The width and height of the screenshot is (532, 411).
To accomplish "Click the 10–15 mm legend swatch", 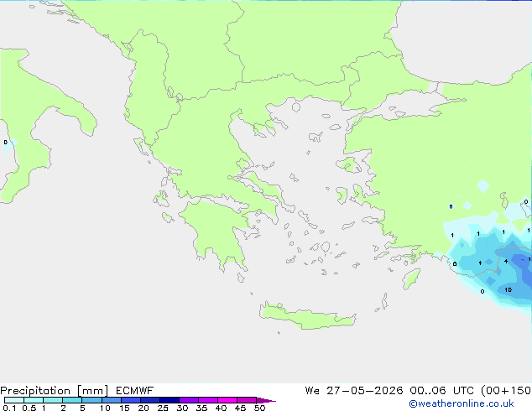I will [111, 400].
